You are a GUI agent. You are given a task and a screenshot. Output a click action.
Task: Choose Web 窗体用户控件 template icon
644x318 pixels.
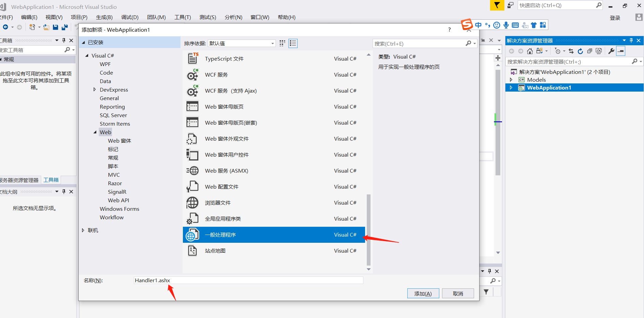(x=192, y=155)
